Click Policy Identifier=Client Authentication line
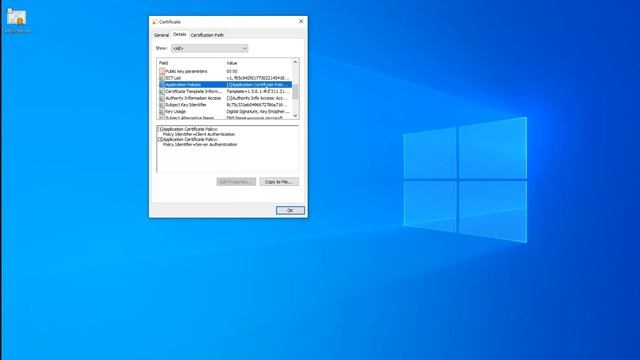The height and width of the screenshot is (360, 640). [x=199, y=134]
